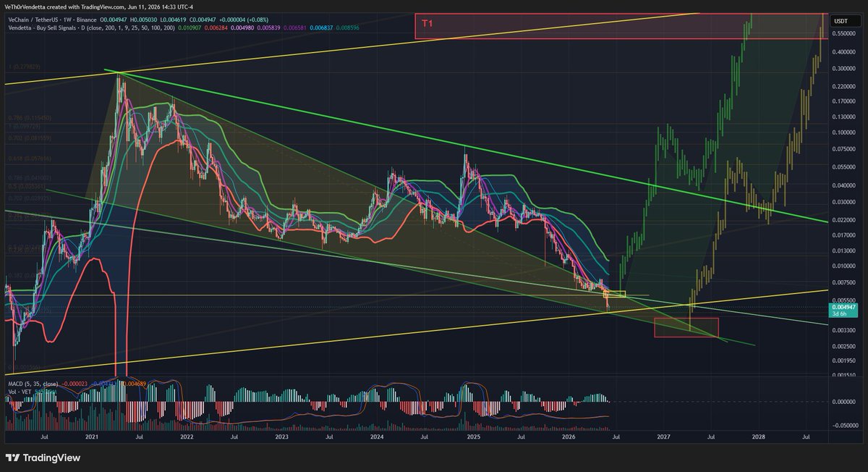Click the 0.300000 price axis label
Viewport: 868px width, 472px height.
tap(844, 69)
